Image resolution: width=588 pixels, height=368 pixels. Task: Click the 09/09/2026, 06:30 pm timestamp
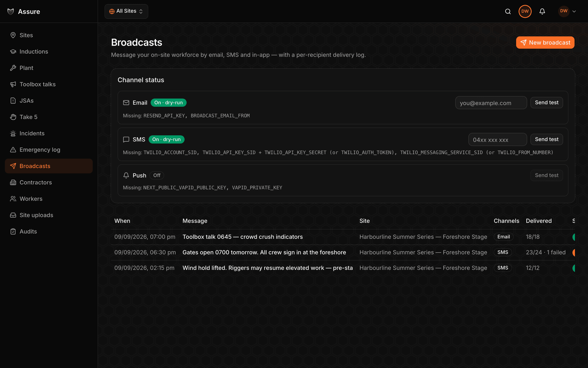(145, 252)
